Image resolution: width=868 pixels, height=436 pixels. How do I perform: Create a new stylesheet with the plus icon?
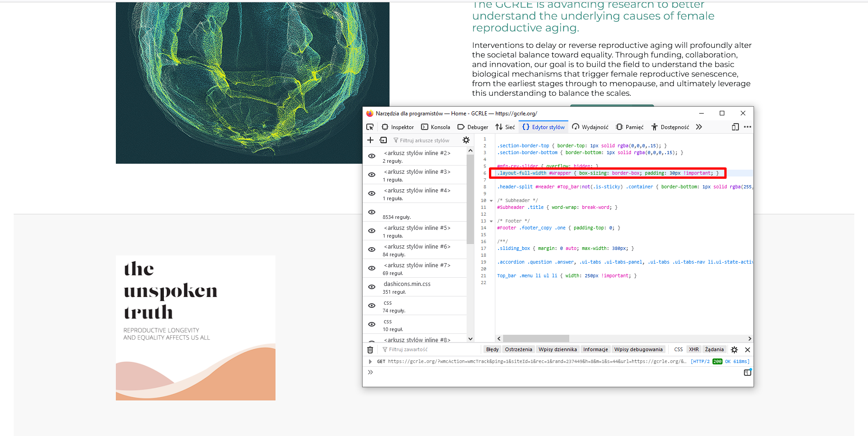point(370,140)
